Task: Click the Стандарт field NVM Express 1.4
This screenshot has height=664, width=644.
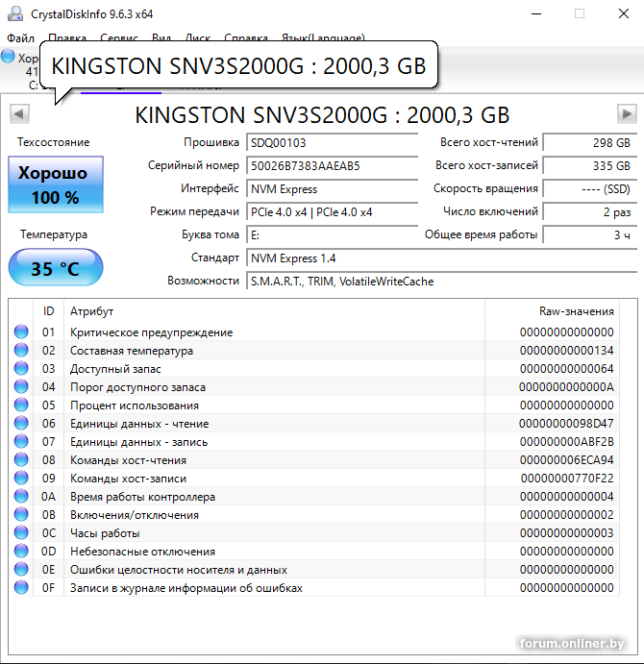Action: pyautogui.click(x=442, y=258)
